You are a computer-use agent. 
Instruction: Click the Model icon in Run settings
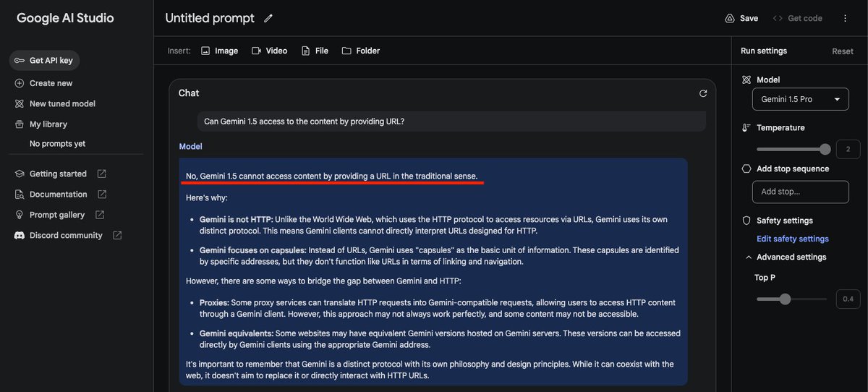tap(746, 80)
